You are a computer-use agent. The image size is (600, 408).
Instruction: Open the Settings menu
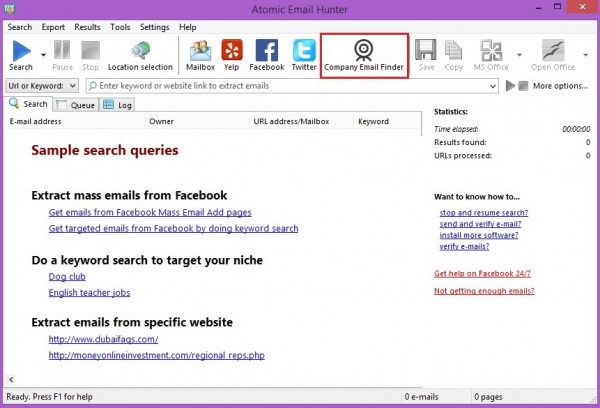pos(155,27)
